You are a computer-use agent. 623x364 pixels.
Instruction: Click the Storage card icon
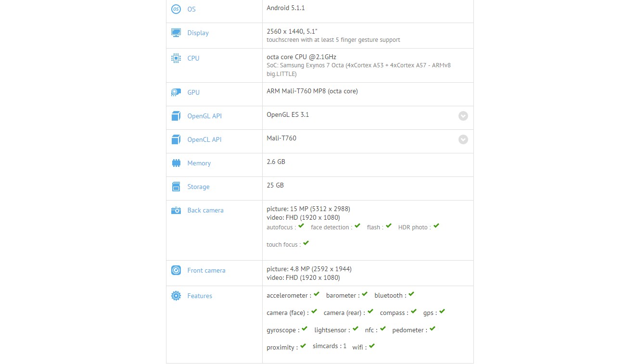176,187
